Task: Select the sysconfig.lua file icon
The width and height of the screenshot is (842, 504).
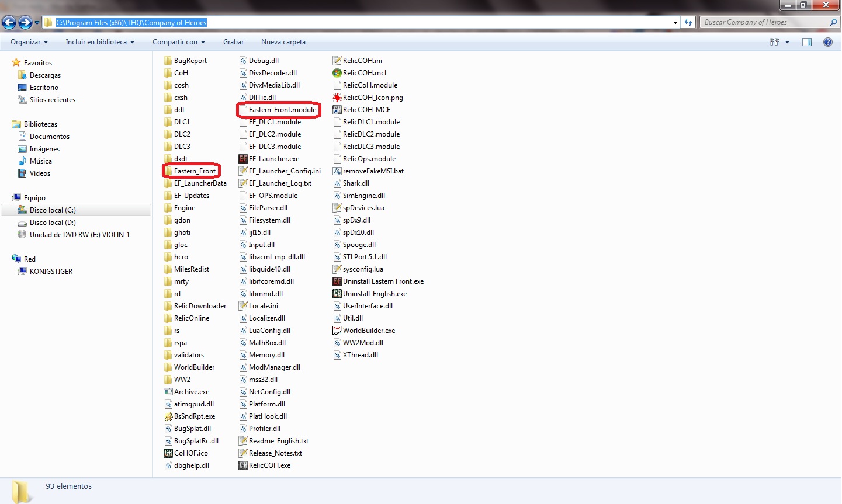Action: coord(337,269)
